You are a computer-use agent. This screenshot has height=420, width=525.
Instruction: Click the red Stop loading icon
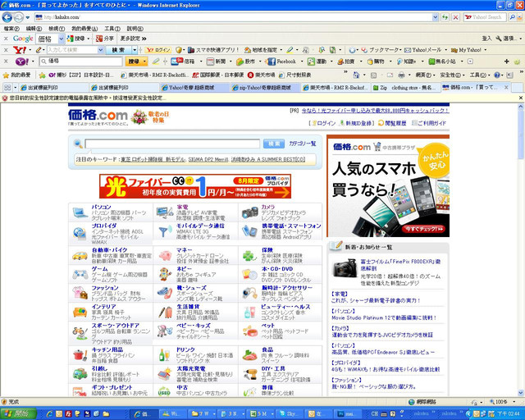[456, 17]
